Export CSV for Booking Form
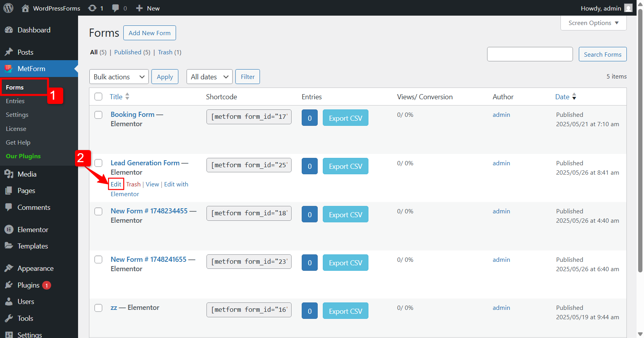The height and width of the screenshot is (338, 644). 345,118
